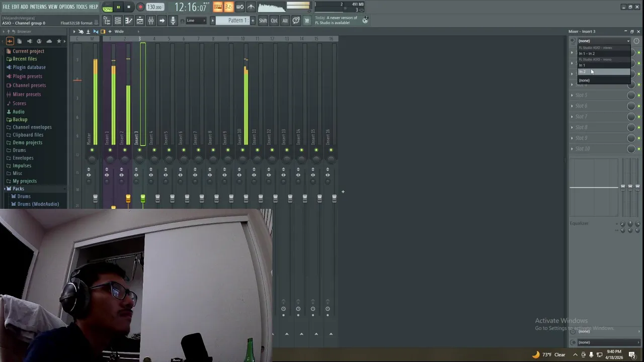Image resolution: width=644 pixels, height=362 pixels.
Task: Open the OPTIONS menu
Action: (67, 7)
